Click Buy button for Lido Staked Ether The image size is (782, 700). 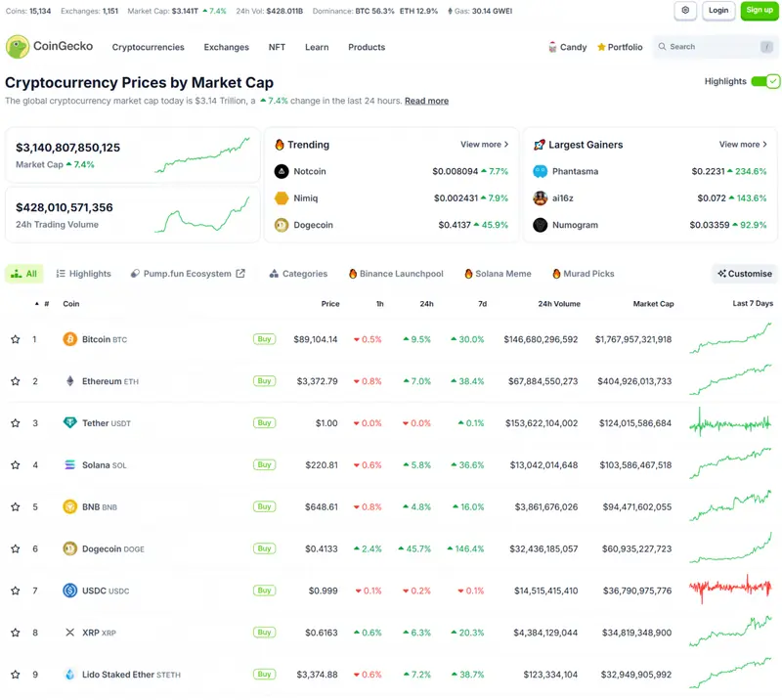pos(264,675)
